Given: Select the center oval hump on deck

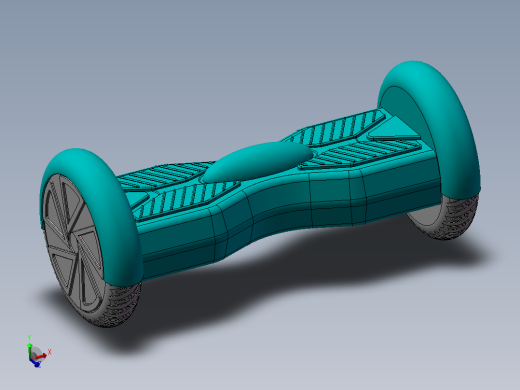Looking at the screenshot, I should click(257, 162).
